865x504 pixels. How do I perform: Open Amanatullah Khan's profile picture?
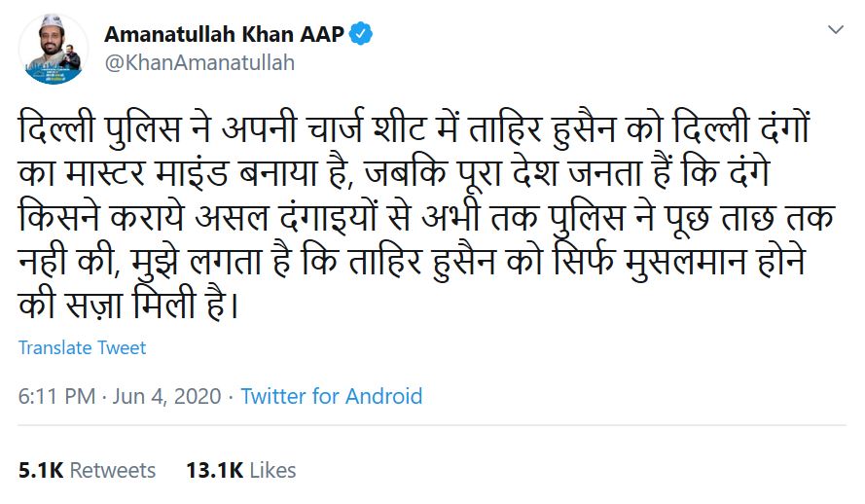[x=54, y=49]
